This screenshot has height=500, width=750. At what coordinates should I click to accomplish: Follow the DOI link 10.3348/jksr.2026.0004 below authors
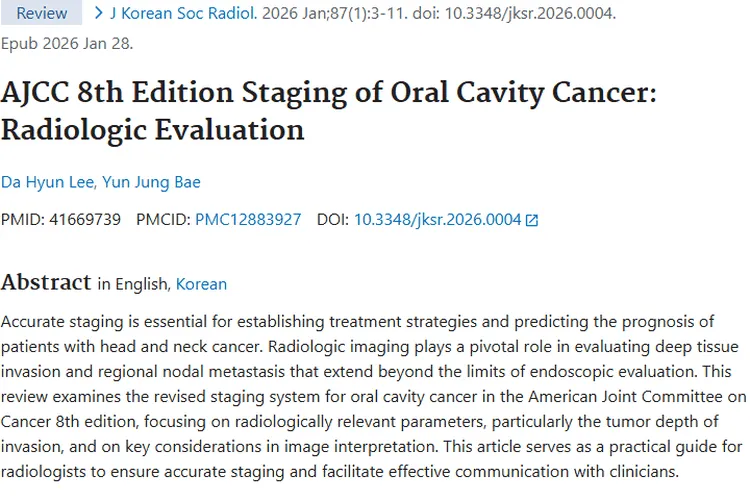pos(437,219)
